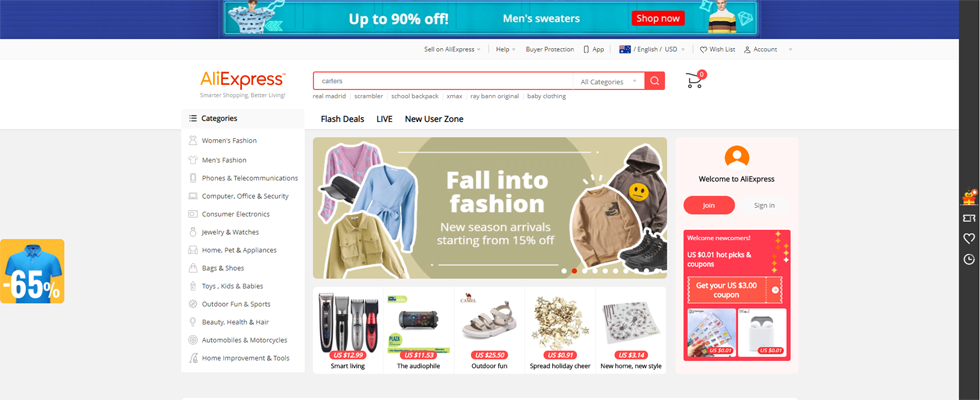Select the second carousel dot on banner

point(574,271)
